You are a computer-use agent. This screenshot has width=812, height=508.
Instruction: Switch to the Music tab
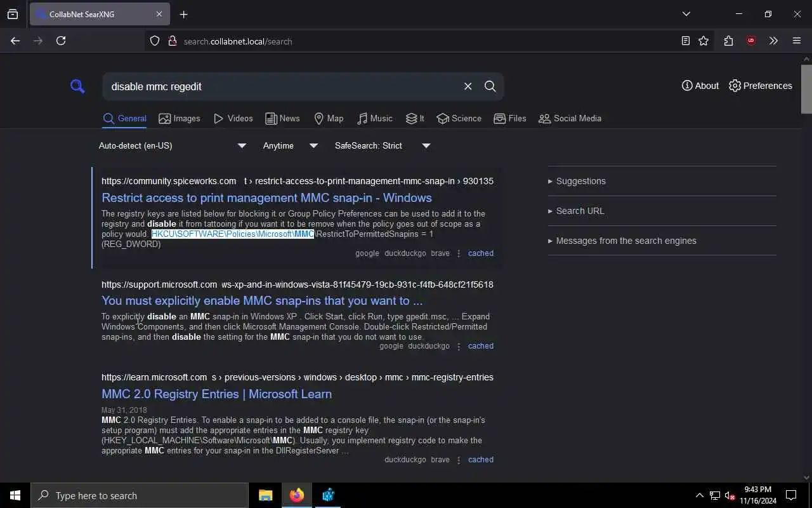(375, 118)
